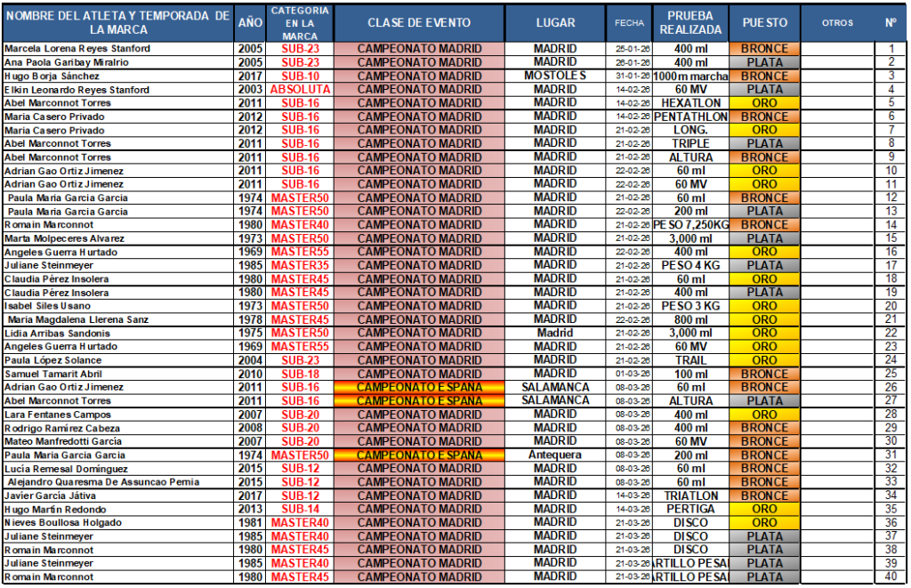Click the Hugo Borja Sánchez name cell
This screenshot has width=911, height=588.
click(x=118, y=77)
